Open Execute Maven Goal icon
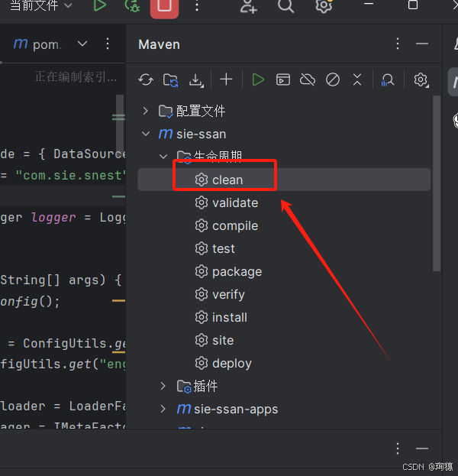This screenshot has height=476, width=458. pos(283,79)
